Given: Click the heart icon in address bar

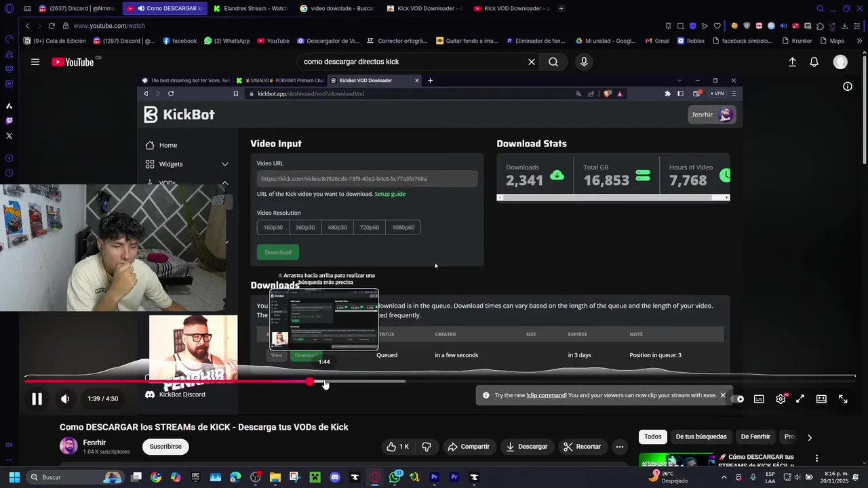Looking at the screenshot, I should (x=717, y=26).
